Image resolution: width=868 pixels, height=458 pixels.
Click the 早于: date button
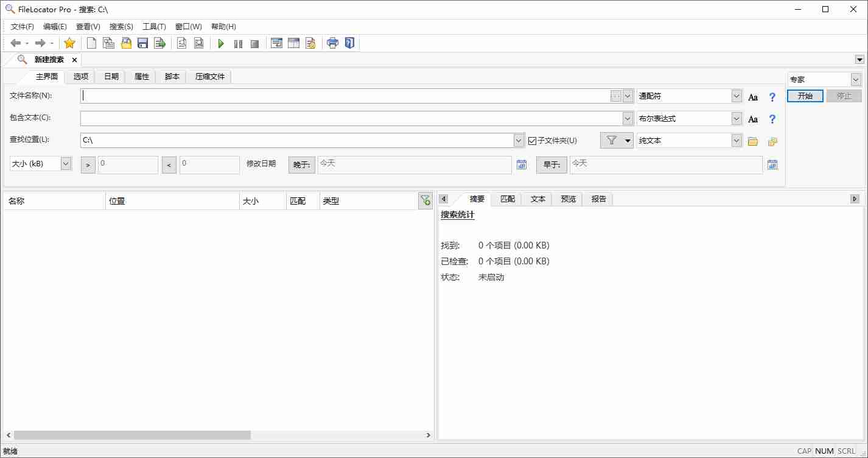pyautogui.click(x=551, y=164)
